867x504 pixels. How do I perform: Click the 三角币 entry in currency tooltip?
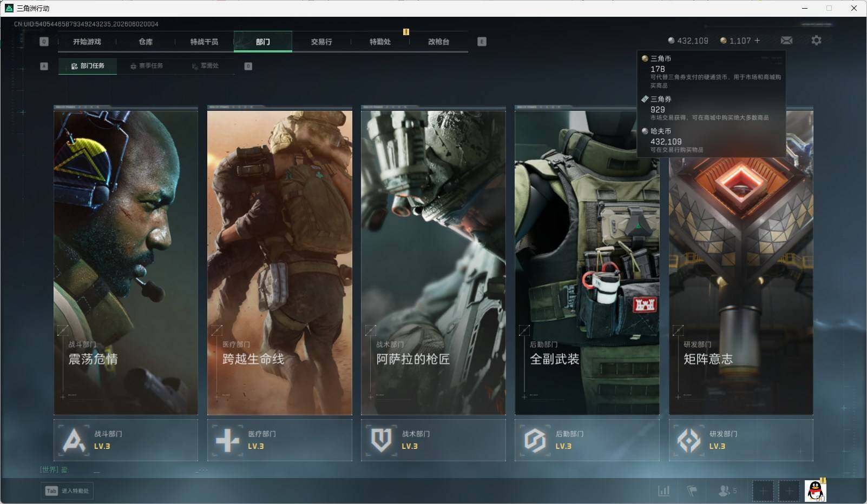(x=711, y=71)
